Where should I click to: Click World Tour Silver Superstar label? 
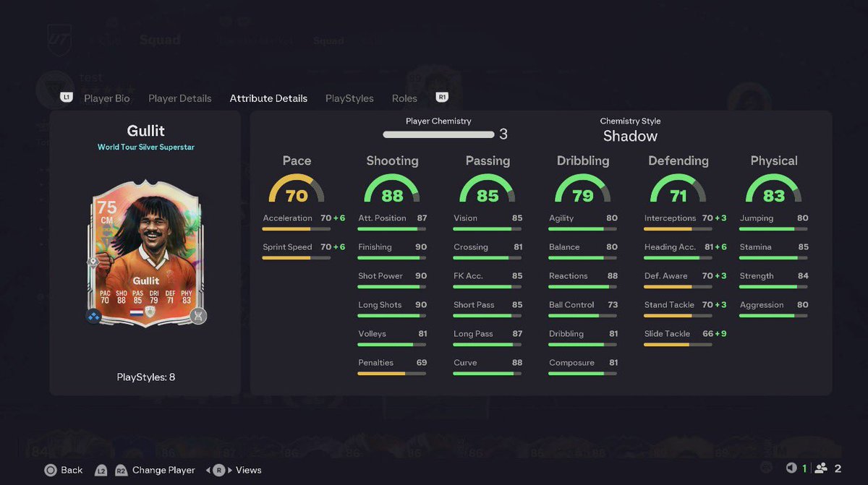[146, 147]
